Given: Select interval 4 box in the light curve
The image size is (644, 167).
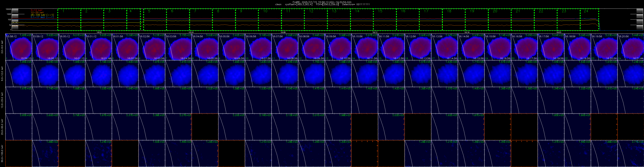Looking at the screenshot, I should click(x=133, y=20).
